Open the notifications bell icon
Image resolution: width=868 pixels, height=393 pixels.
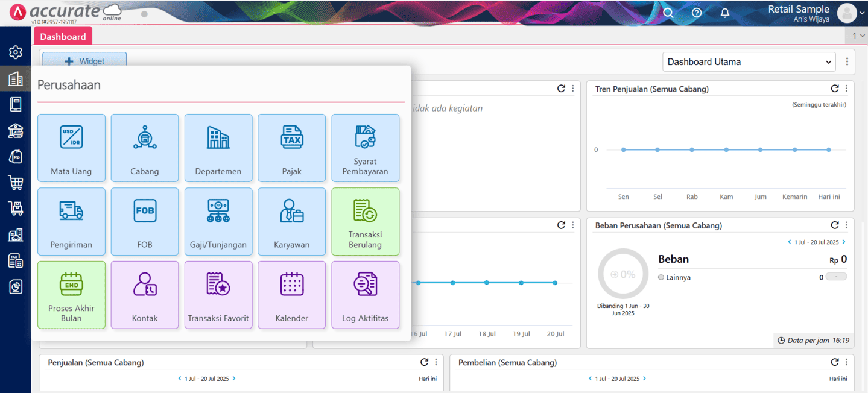725,13
